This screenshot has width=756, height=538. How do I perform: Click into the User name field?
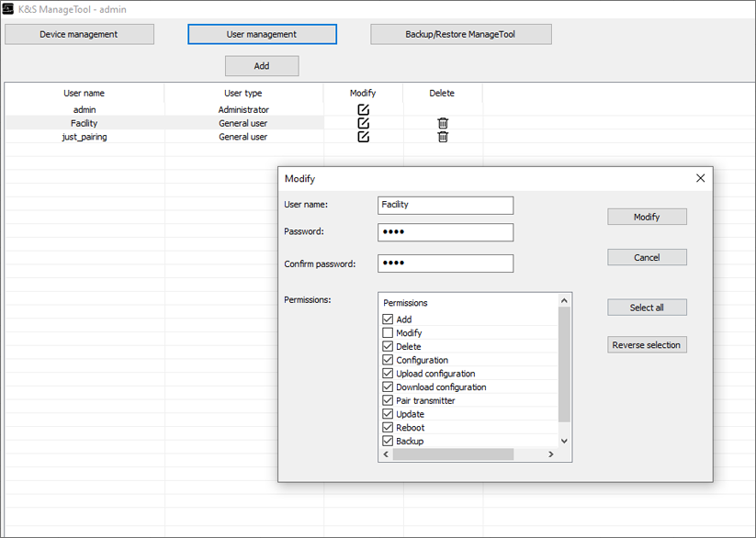point(446,206)
